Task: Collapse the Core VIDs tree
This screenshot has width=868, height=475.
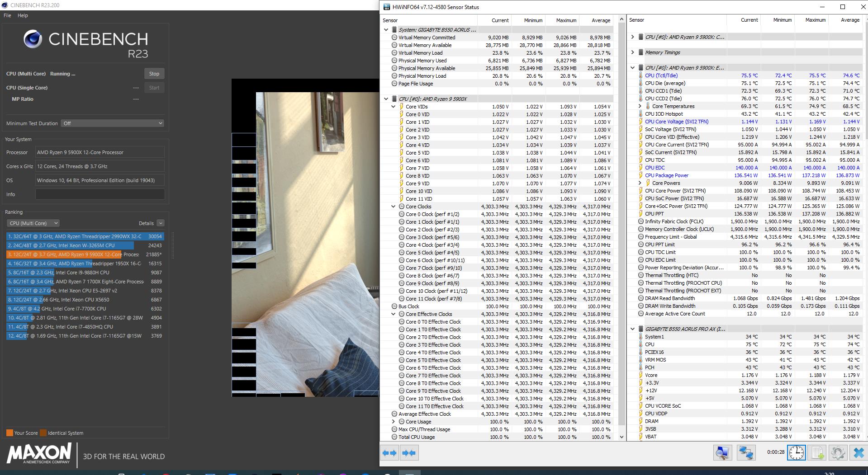Action: 394,107
